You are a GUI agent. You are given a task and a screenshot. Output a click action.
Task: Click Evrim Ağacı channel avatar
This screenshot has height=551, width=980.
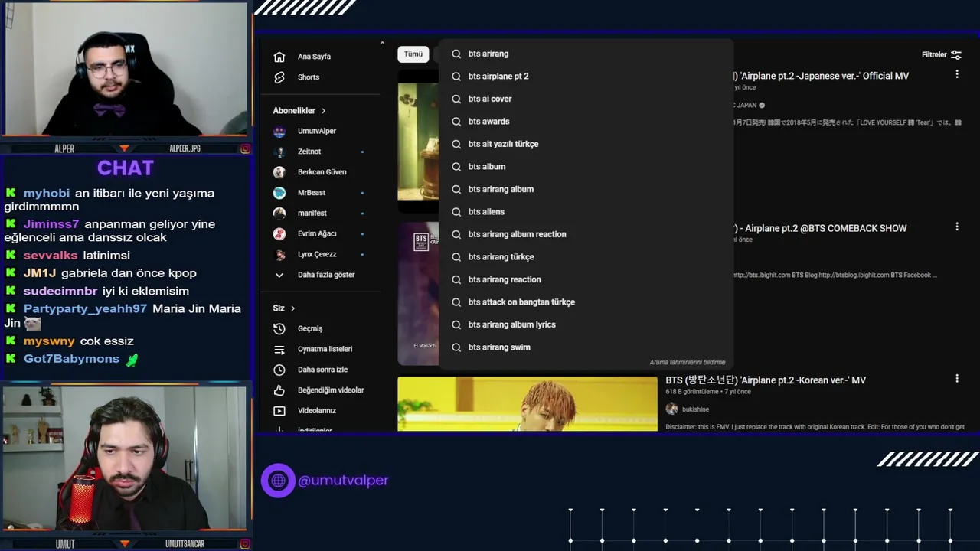pos(279,233)
